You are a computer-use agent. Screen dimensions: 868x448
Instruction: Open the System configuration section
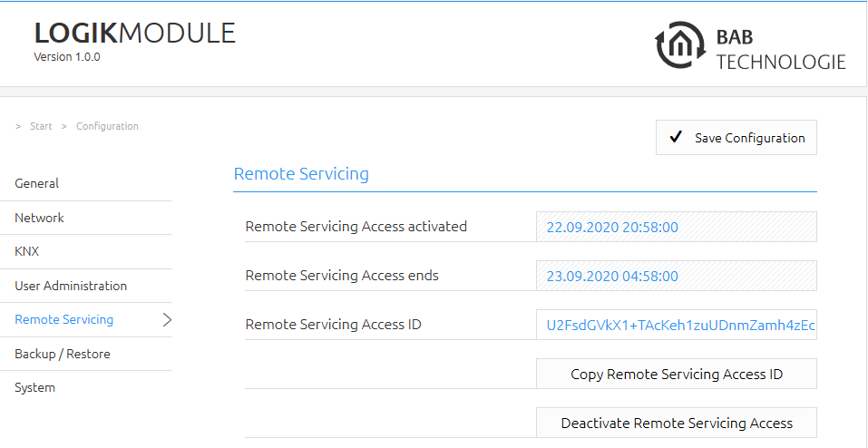(x=34, y=387)
